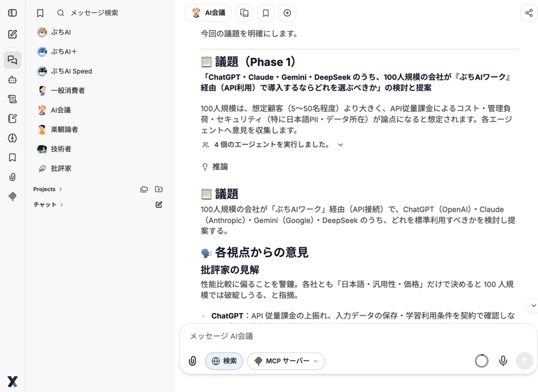538x392 pixels.
Task: Click the open projects folders icon
Action: [x=144, y=189]
